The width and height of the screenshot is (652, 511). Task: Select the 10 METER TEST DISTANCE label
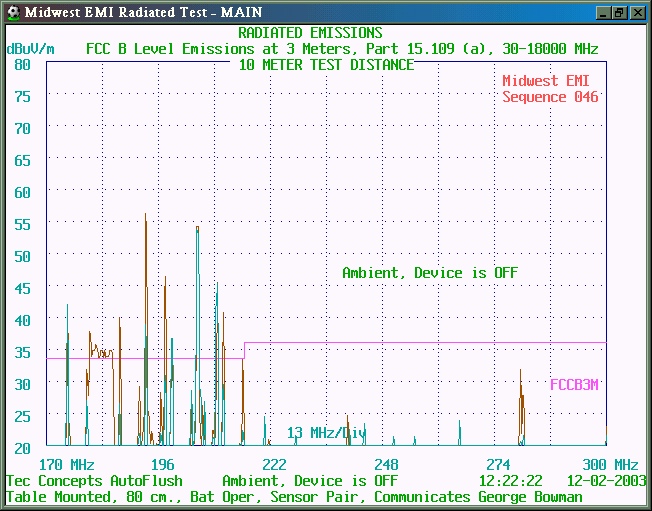click(x=326, y=65)
